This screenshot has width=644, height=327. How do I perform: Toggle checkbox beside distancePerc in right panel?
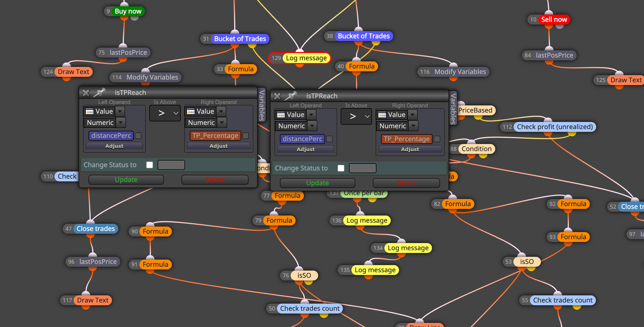tap(330, 139)
